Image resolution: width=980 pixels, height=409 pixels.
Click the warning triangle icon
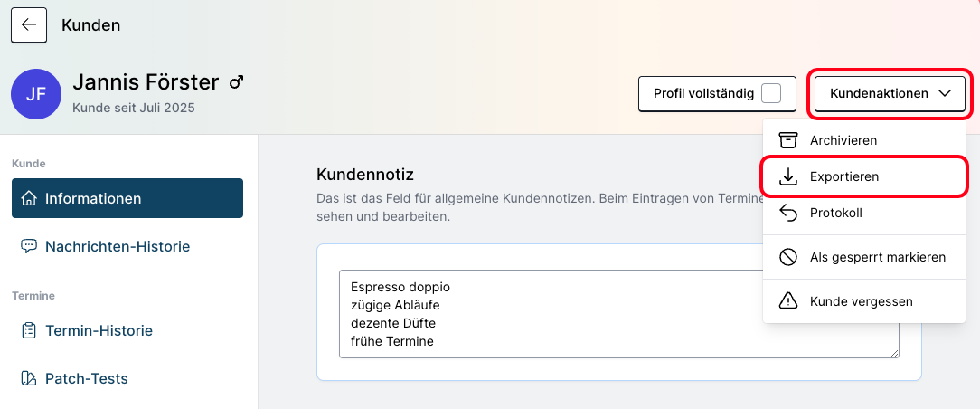tap(788, 300)
